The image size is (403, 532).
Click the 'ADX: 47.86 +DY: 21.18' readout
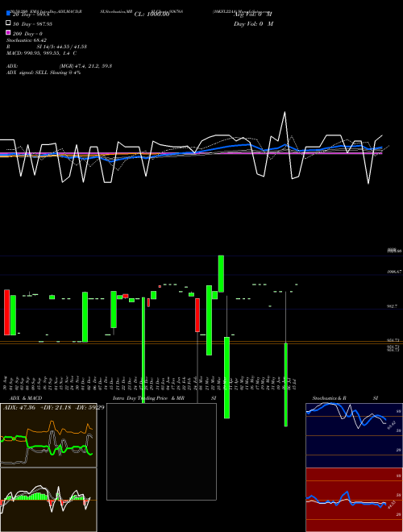(37, 408)
